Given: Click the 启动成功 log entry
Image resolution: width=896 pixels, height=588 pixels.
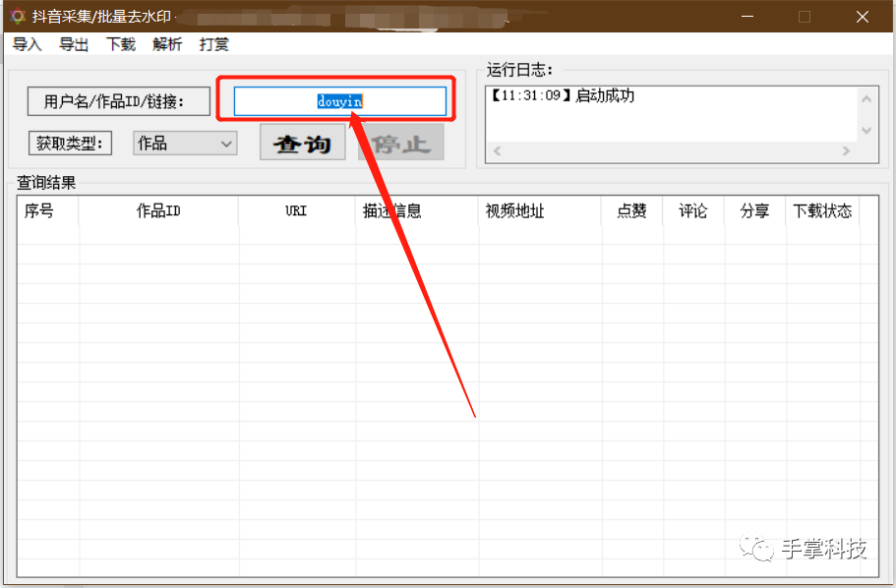Looking at the screenshot, I should (x=563, y=95).
